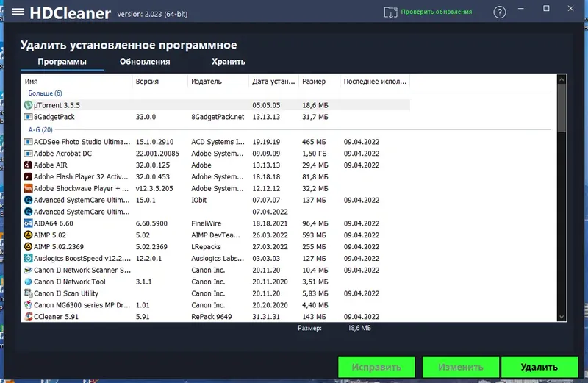Click the Adobe Flash Player icon
Image resolution: width=588 pixels, height=383 pixels.
tap(28, 176)
